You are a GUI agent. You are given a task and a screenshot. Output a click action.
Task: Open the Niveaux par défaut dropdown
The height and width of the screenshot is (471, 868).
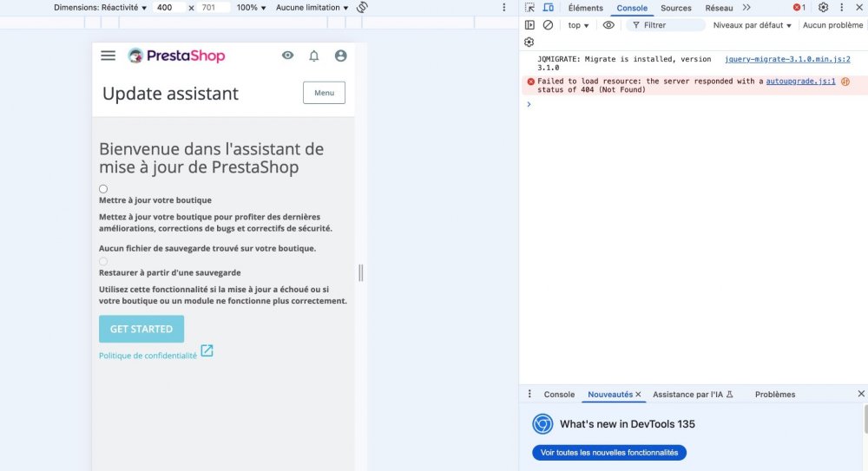pyautogui.click(x=752, y=25)
